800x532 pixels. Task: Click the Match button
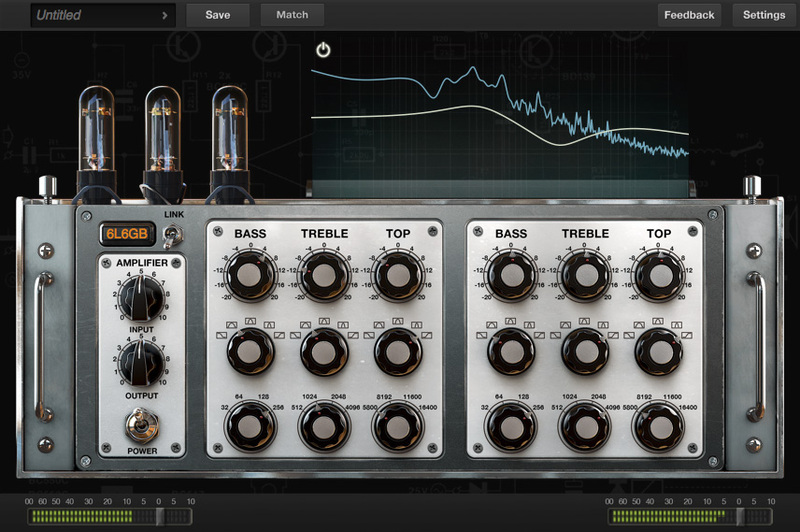(x=292, y=15)
